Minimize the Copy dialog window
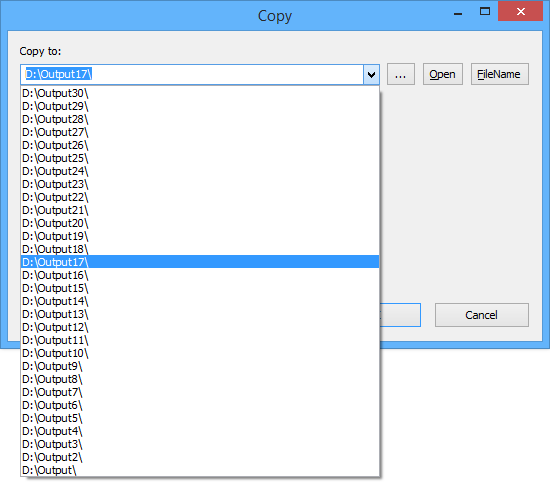This screenshot has height=482, width=550. coord(458,13)
